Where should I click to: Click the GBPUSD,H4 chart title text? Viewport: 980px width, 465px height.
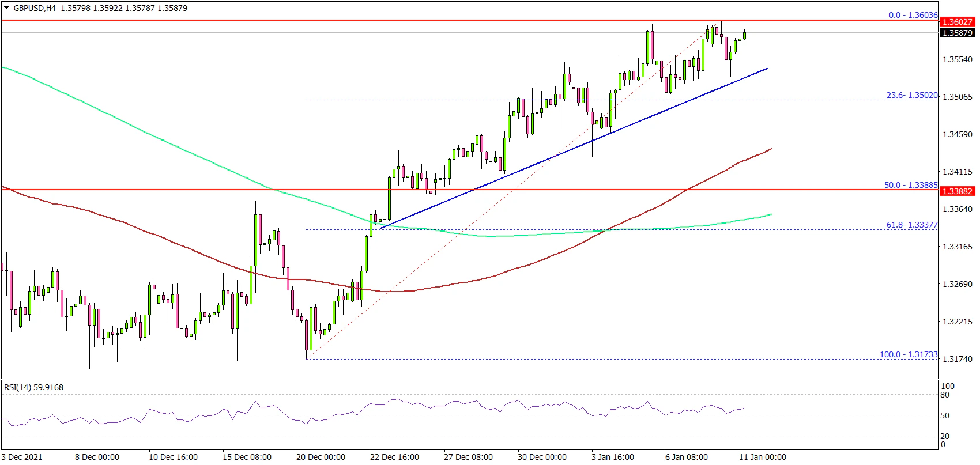tap(35, 8)
